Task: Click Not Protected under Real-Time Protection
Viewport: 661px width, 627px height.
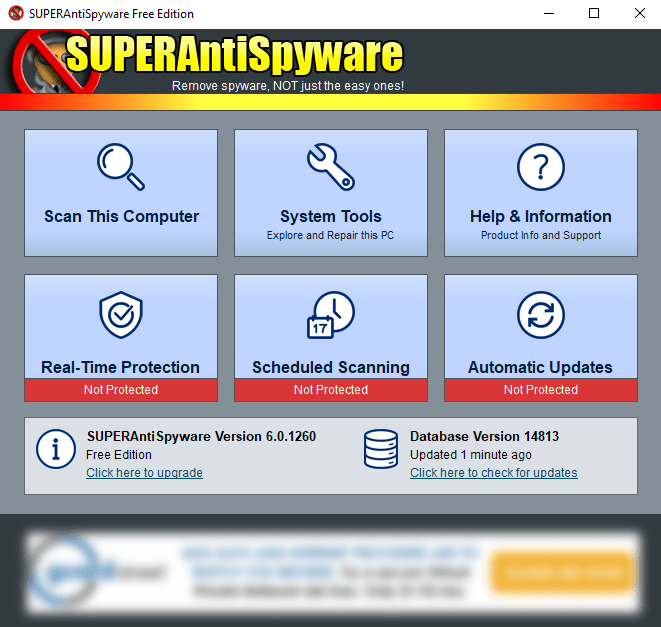Action: click(121, 390)
